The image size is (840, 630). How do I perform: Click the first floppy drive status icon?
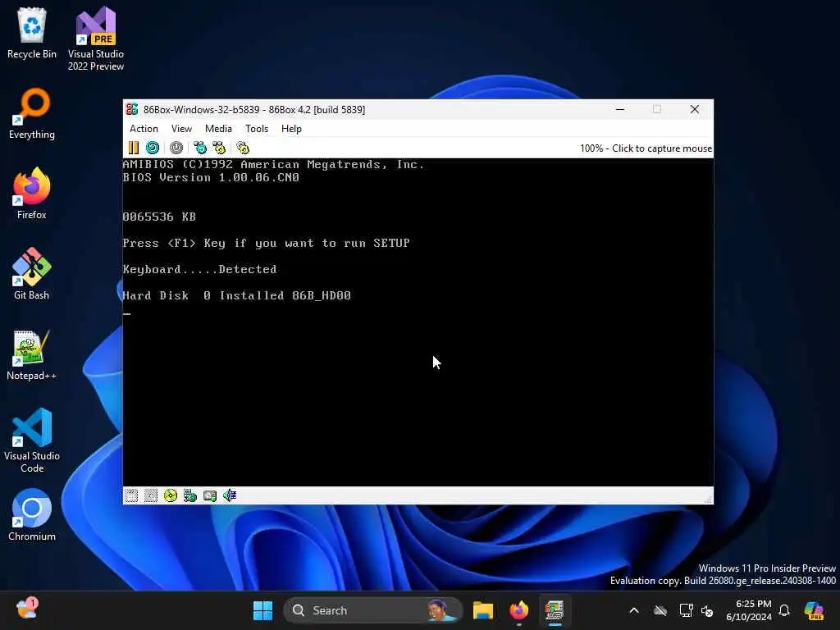(x=131, y=495)
